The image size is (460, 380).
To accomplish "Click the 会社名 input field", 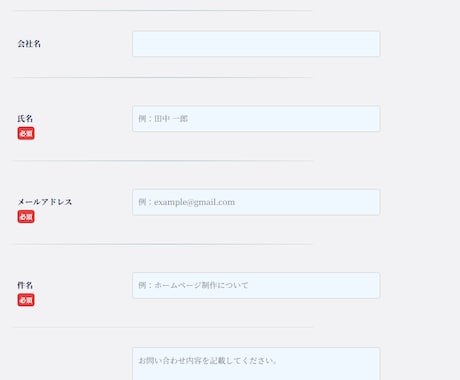I will point(256,44).
